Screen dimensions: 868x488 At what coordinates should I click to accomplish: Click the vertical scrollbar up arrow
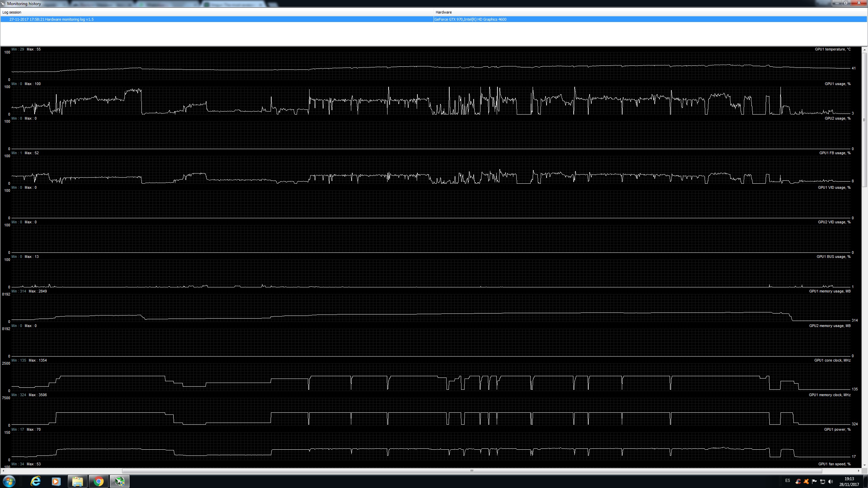click(865, 50)
